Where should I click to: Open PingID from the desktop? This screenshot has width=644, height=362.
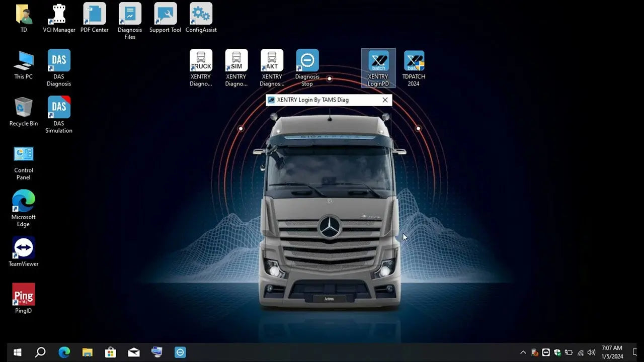[23, 293]
